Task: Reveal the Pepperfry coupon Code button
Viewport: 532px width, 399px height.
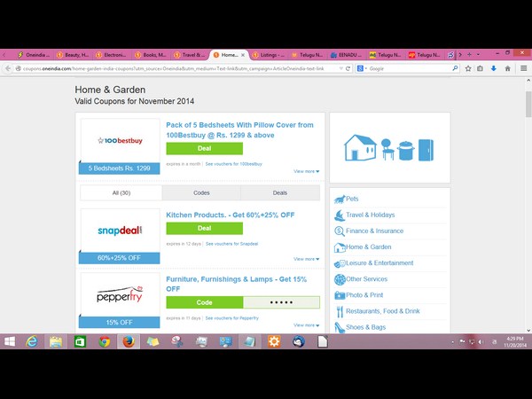Action: (204, 302)
